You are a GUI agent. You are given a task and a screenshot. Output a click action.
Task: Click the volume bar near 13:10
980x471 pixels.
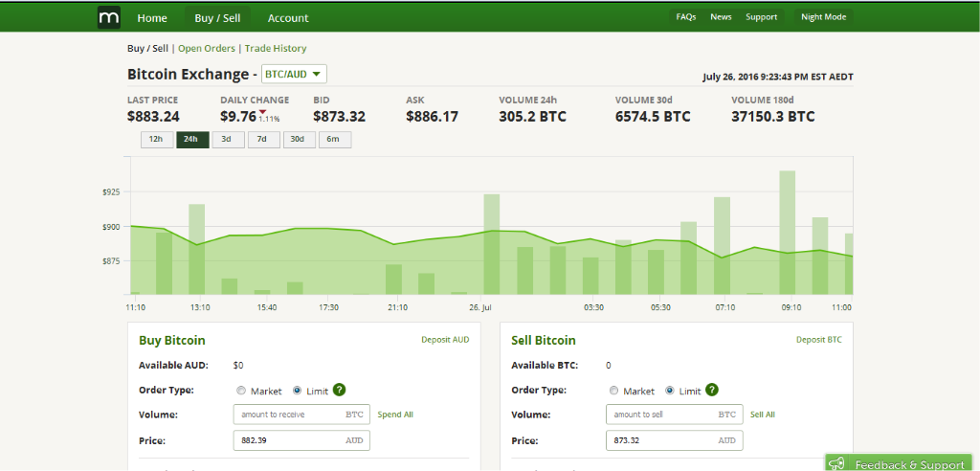(197, 249)
